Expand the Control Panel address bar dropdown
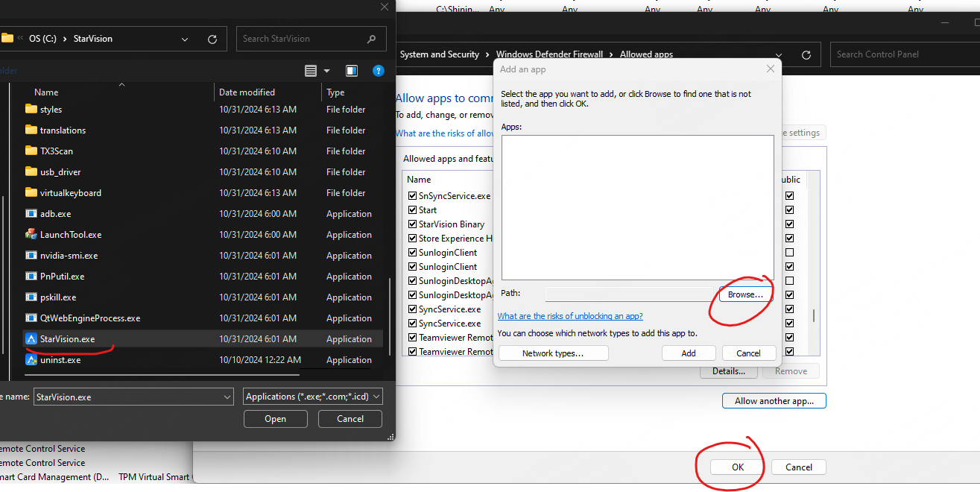The width and height of the screenshot is (980, 492). click(x=779, y=54)
